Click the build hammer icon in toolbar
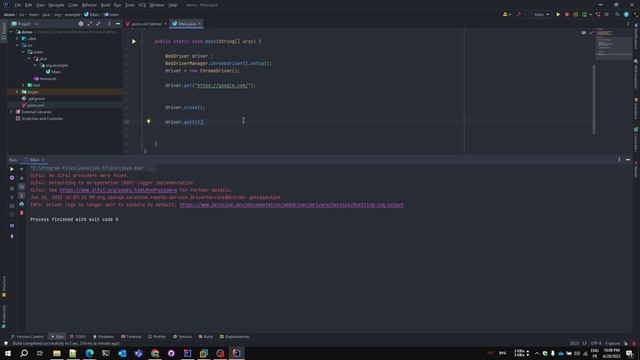Image resolution: width=640 pixels, height=360 pixels. pos(518,14)
